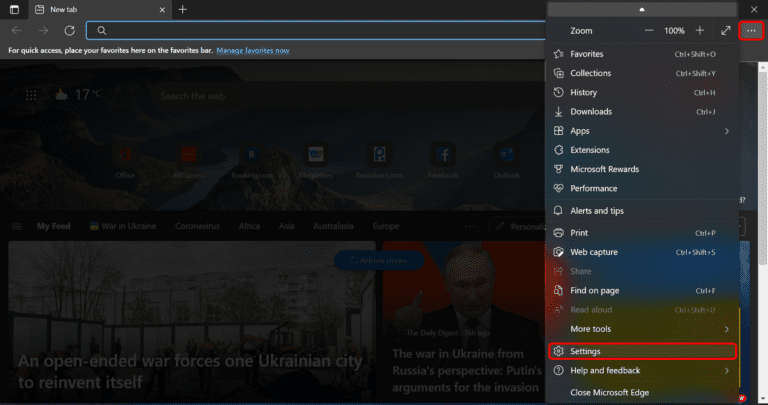Viewport: 768px width, 405px height.
Task: Close the New tab tab
Action: pyautogui.click(x=162, y=9)
